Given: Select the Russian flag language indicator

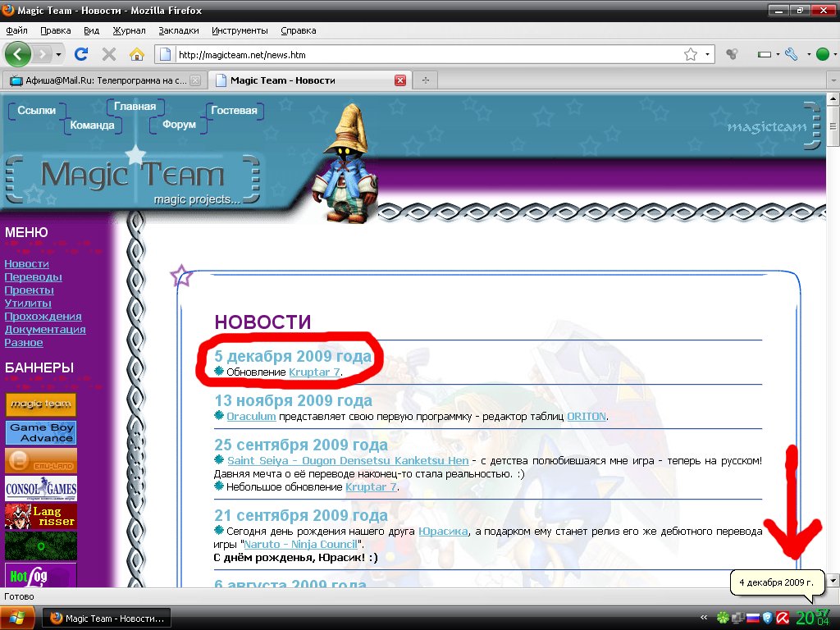Looking at the screenshot, I should pyautogui.click(x=752, y=618).
